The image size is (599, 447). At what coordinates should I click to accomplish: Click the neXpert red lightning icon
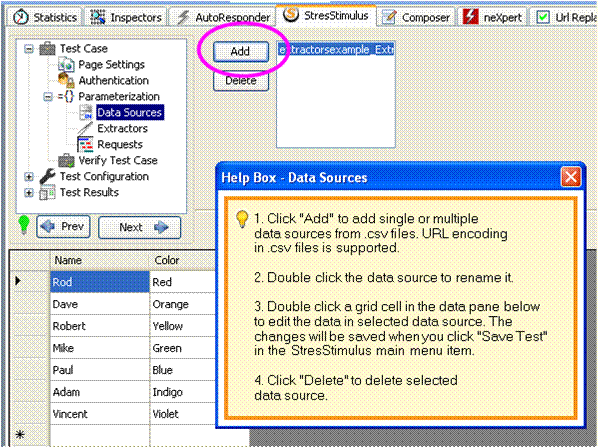click(x=471, y=17)
